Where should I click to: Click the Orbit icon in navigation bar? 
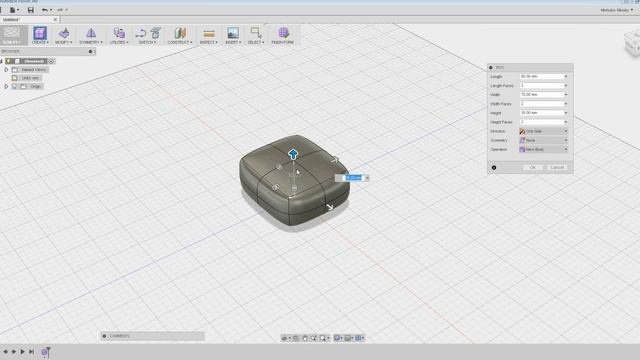[x=284, y=338]
